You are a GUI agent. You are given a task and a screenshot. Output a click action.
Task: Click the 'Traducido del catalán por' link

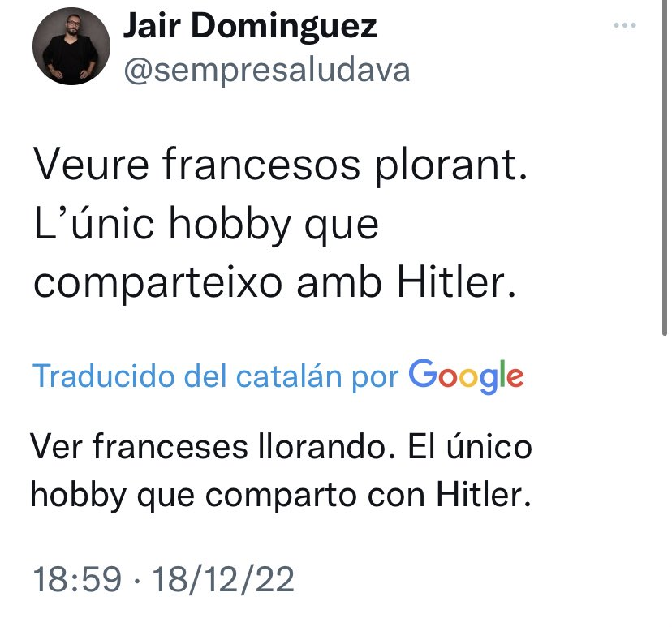(x=216, y=376)
